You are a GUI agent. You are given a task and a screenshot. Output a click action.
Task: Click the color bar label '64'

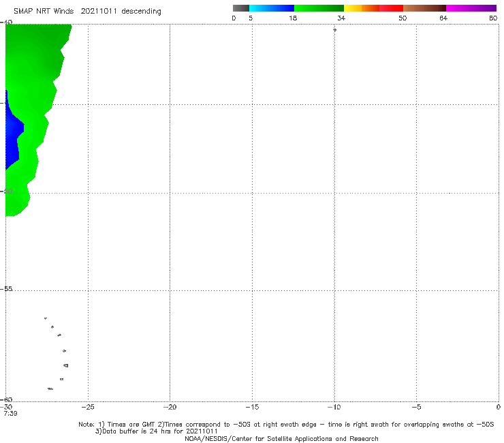(x=443, y=18)
